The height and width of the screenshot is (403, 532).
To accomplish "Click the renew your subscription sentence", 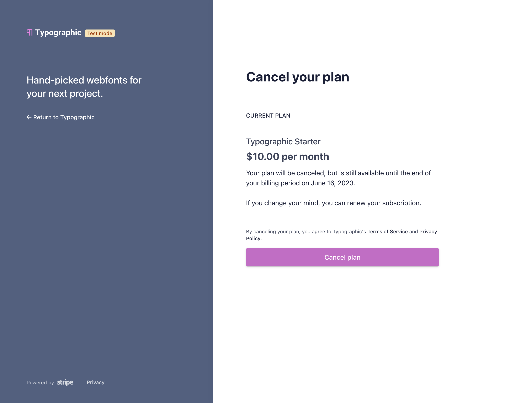I will click(333, 203).
